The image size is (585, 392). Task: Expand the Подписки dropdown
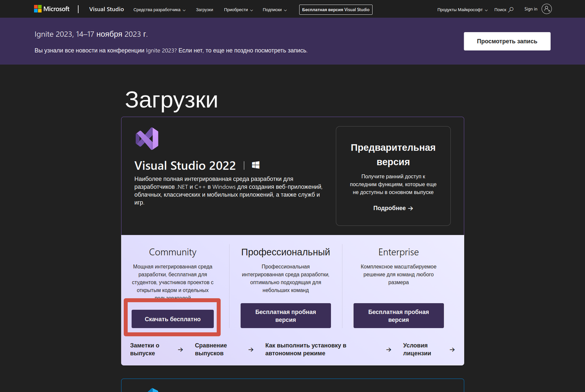[x=274, y=9]
